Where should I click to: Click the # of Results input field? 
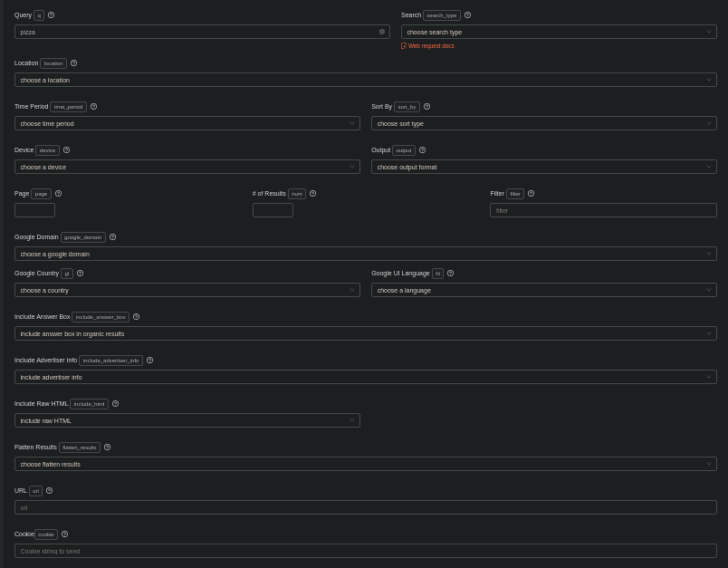(273, 210)
